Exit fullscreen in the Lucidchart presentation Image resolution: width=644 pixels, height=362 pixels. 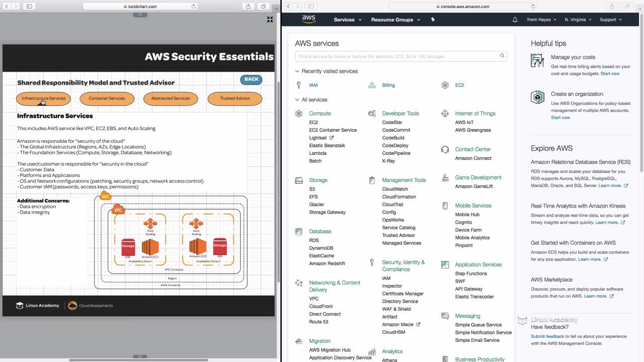(x=270, y=20)
